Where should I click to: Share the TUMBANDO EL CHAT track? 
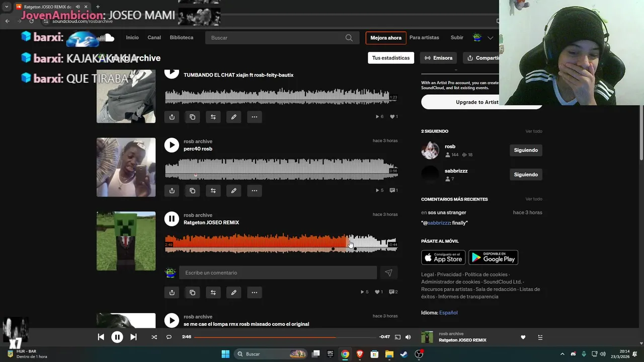pyautogui.click(x=172, y=117)
